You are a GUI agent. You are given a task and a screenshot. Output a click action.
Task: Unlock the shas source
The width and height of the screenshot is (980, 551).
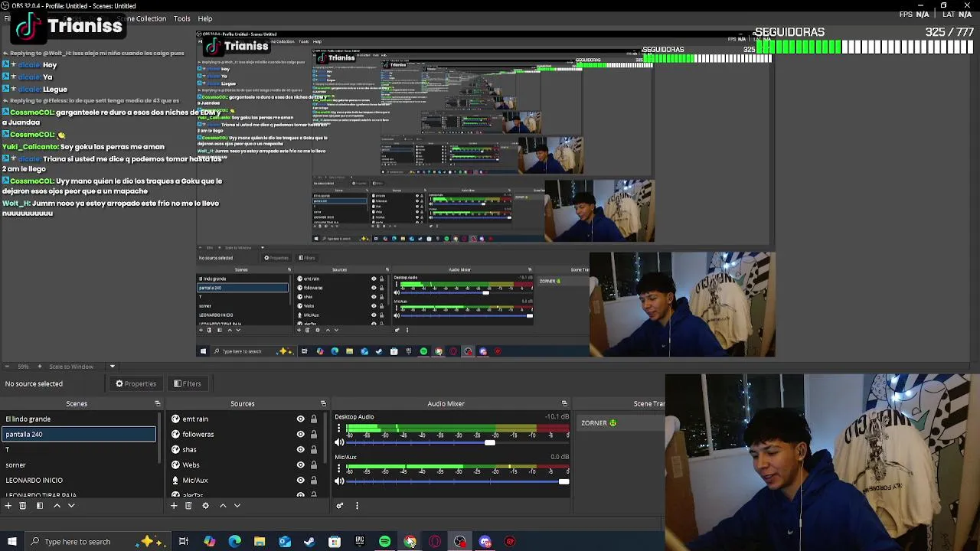[x=313, y=449]
